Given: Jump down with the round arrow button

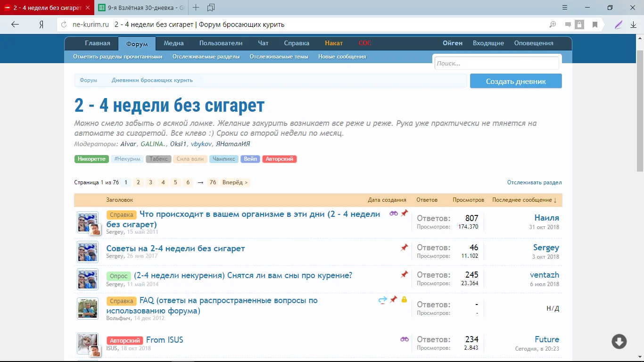Looking at the screenshot, I should (619, 341).
